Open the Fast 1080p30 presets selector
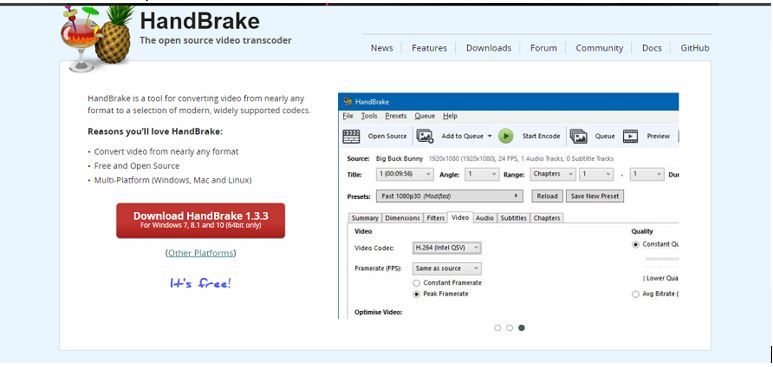 click(x=449, y=196)
